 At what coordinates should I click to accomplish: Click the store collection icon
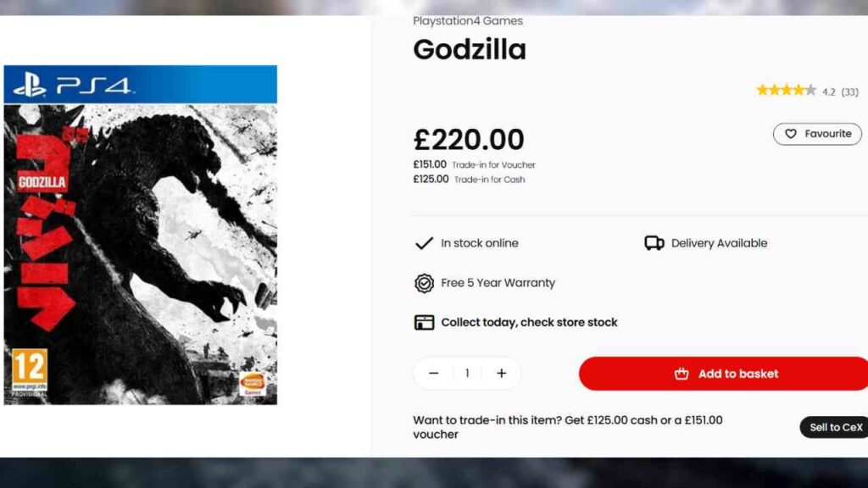424,323
